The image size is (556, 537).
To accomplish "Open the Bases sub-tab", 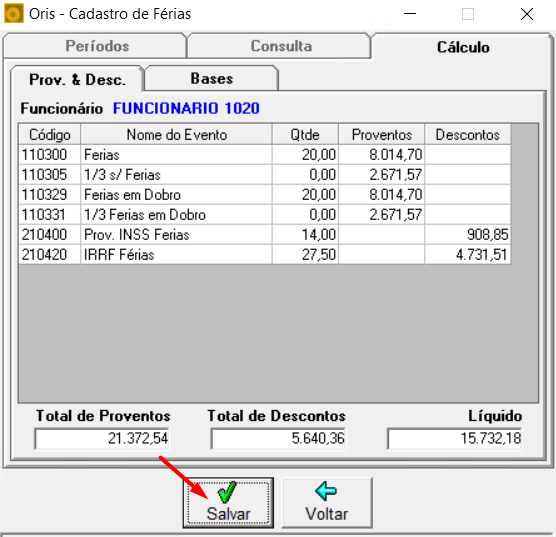I will pyautogui.click(x=212, y=78).
